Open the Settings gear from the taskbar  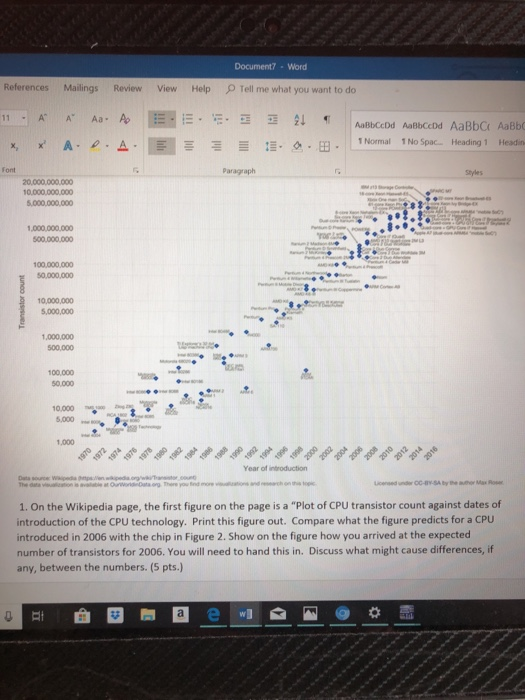(375, 613)
